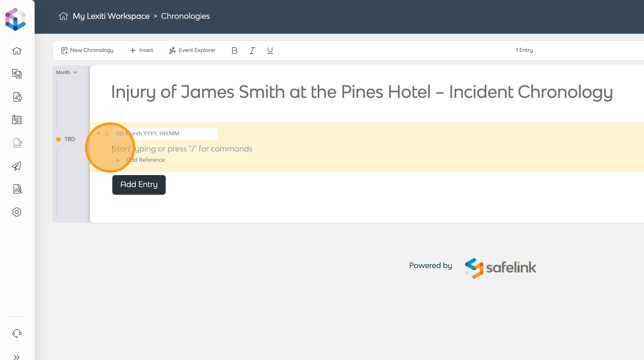644x360 pixels.
Task: Click the plus icon beside the entry handle
Action: [99, 133]
